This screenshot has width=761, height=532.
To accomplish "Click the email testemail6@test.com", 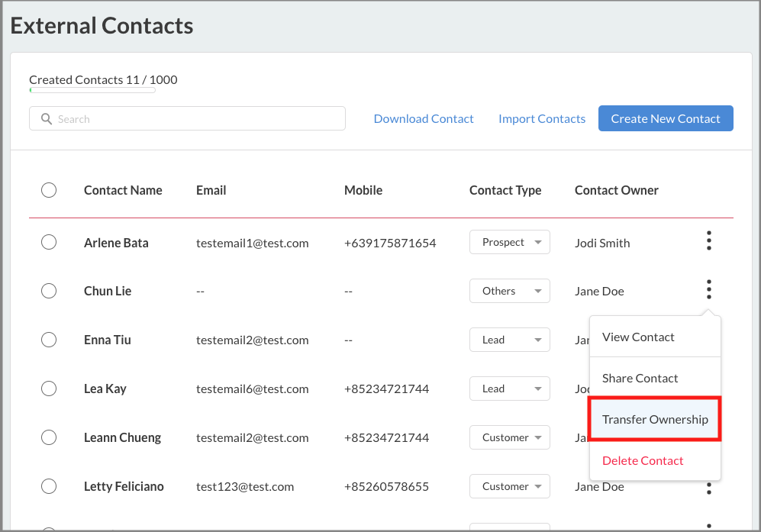I will click(253, 389).
